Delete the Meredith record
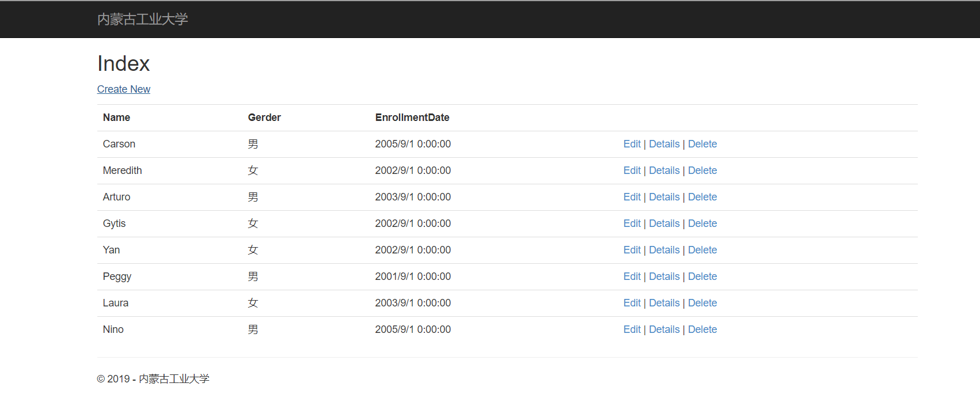Image resolution: width=980 pixels, height=417 pixels. click(x=702, y=170)
